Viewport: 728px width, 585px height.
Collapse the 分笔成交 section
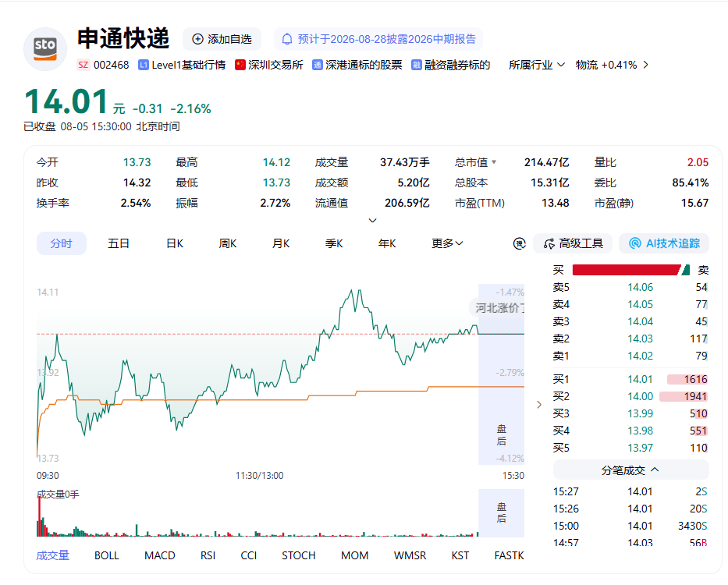pos(630,470)
